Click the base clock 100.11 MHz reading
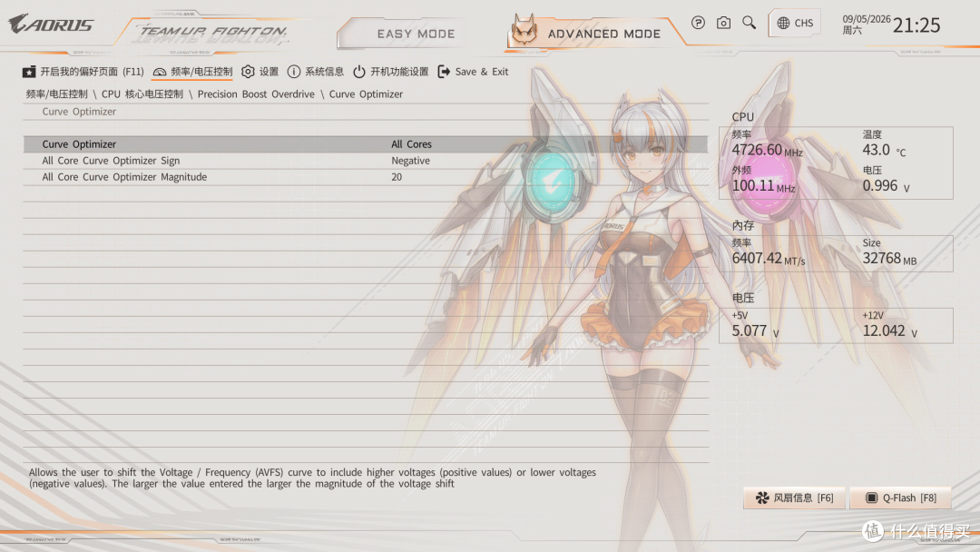Image resolution: width=980 pixels, height=552 pixels. [x=763, y=186]
